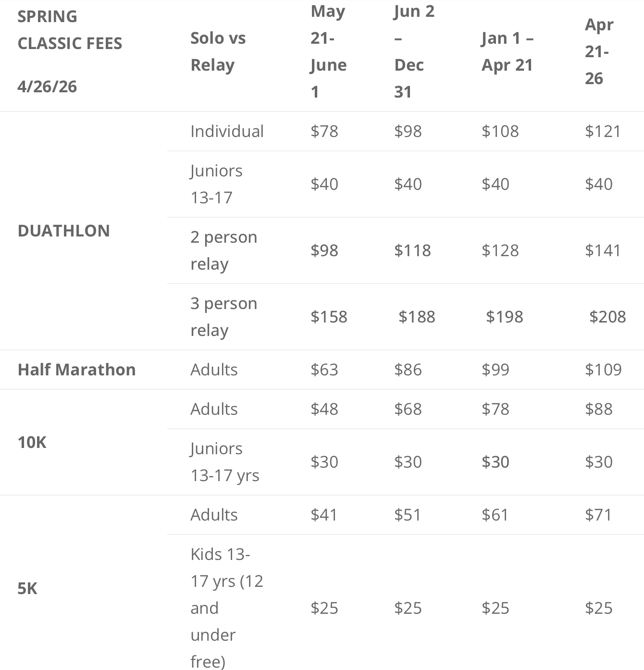Image resolution: width=644 pixels, height=670 pixels.
Task: Select the Jan 1 – Apr 21 column header
Action: point(508,51)
